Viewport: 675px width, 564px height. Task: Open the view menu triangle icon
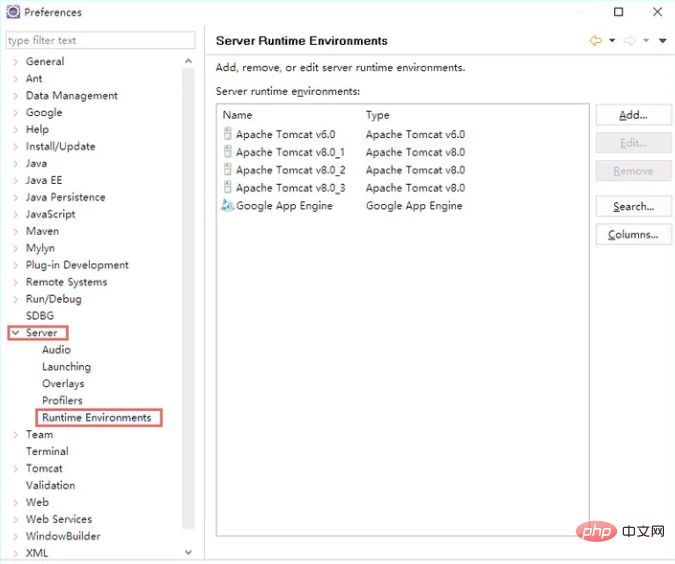tap(662, 41)
